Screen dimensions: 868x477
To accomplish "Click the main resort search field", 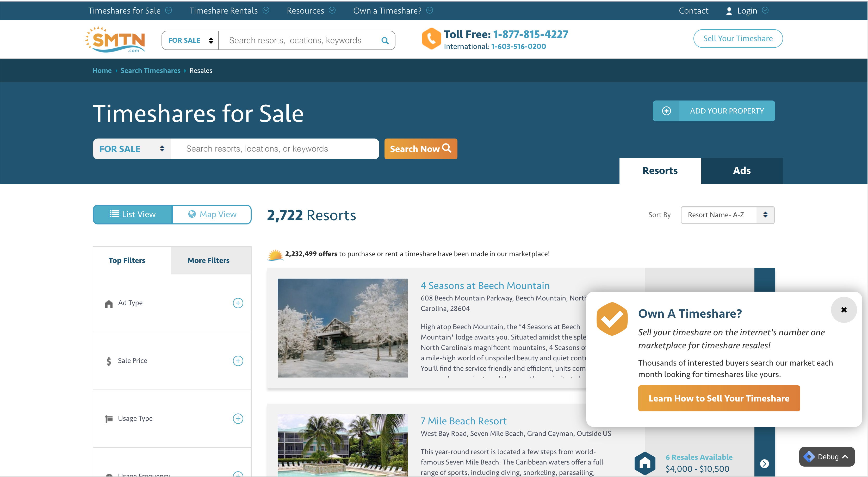I will coord(275,149).
